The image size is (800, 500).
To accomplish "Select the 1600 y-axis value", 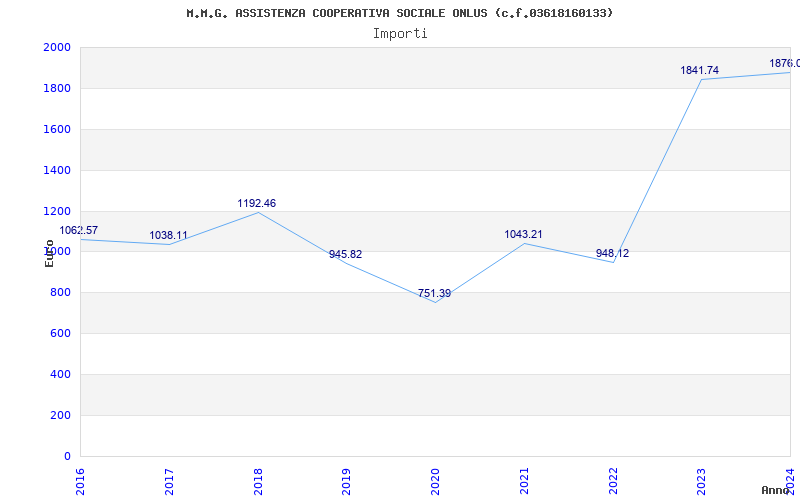I will [57, 129].
